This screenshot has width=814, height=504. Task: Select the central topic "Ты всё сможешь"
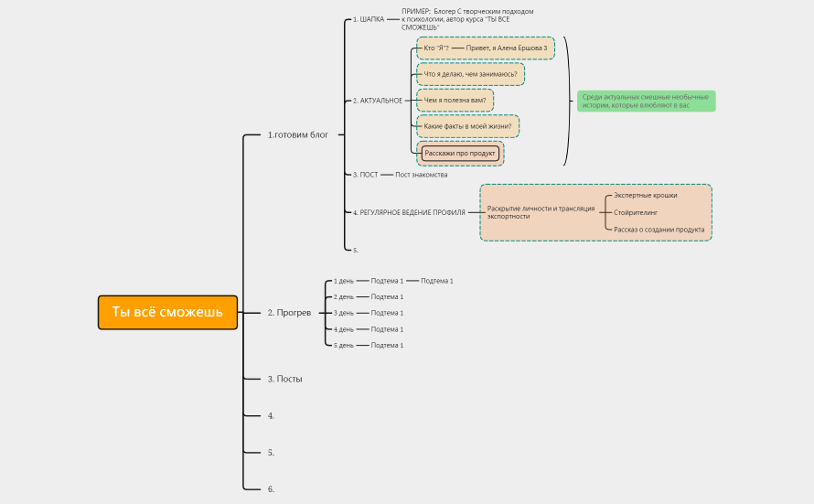(167, 312)
